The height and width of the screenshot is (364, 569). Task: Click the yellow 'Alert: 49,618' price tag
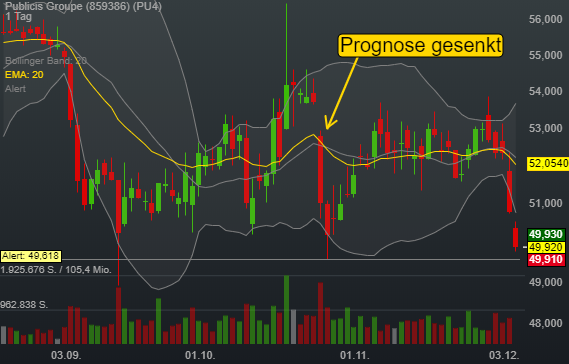(31, 256)
